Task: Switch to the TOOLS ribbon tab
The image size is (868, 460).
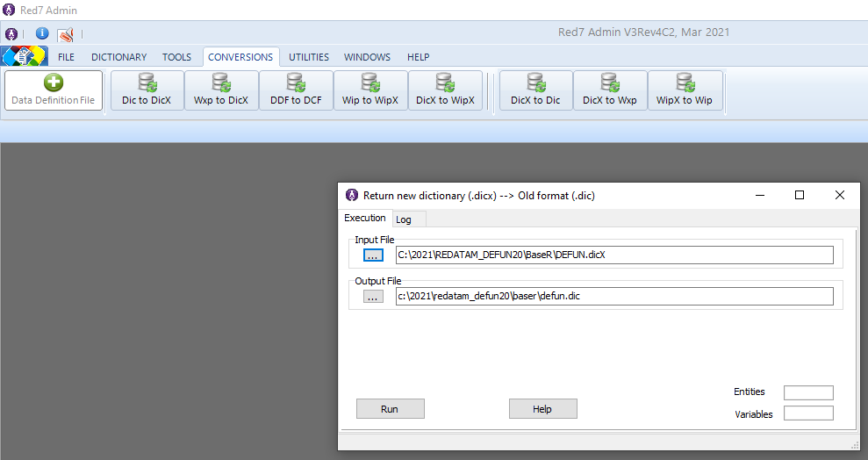Action: coord(176,57)
